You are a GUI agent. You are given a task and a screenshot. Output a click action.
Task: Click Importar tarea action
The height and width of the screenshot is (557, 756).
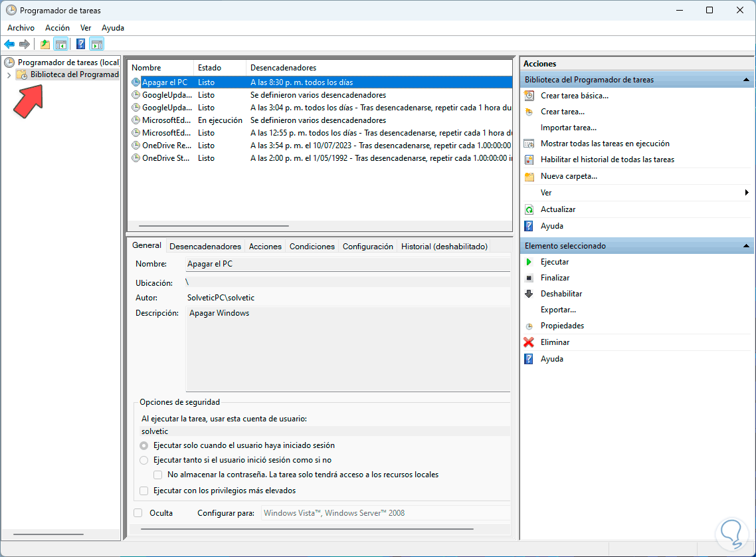568,128
